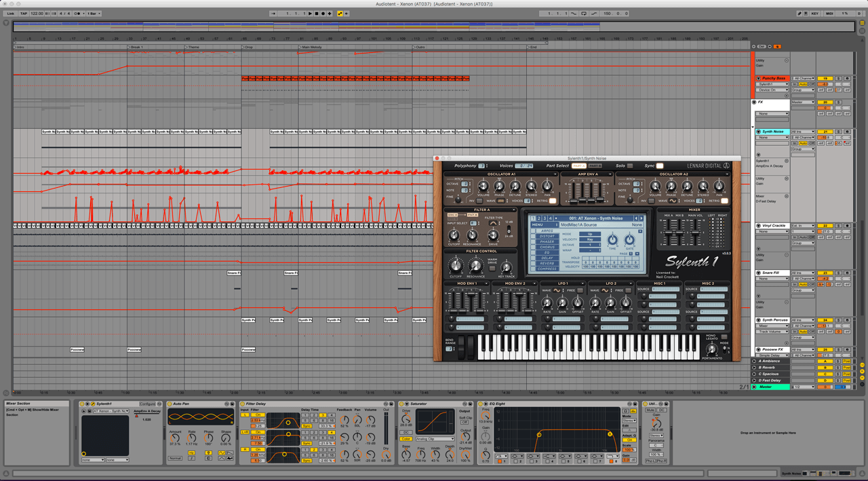Image resolution: width=868 pixels, height=481 pixels.
Task: Open the 1 Bar quantization dropdown
Action: coord(94,14)
